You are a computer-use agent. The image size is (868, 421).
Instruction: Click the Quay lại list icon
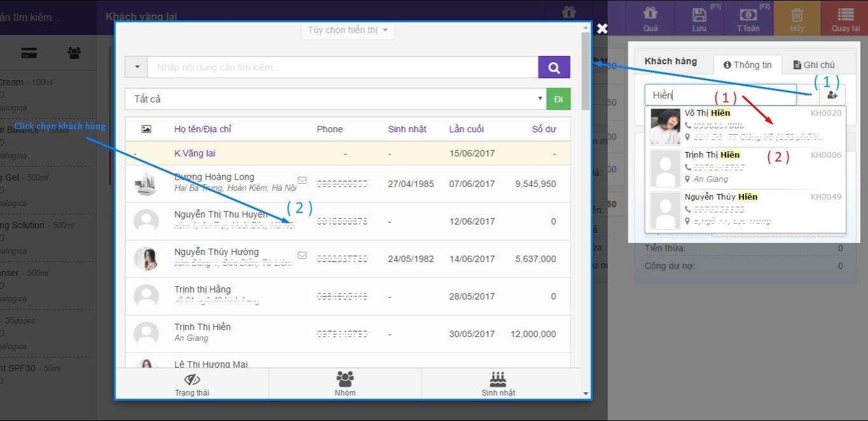point(845,18)
